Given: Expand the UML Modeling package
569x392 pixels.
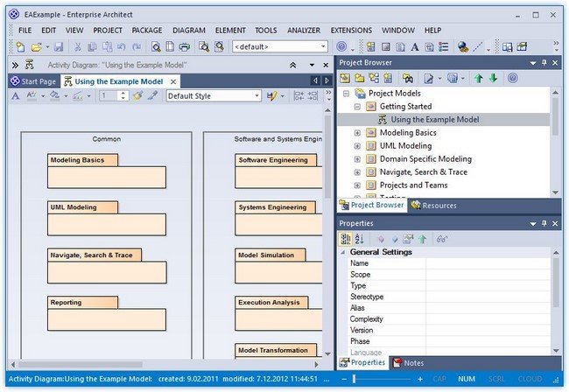Looking at the screenshot, I should click(357, 146).
